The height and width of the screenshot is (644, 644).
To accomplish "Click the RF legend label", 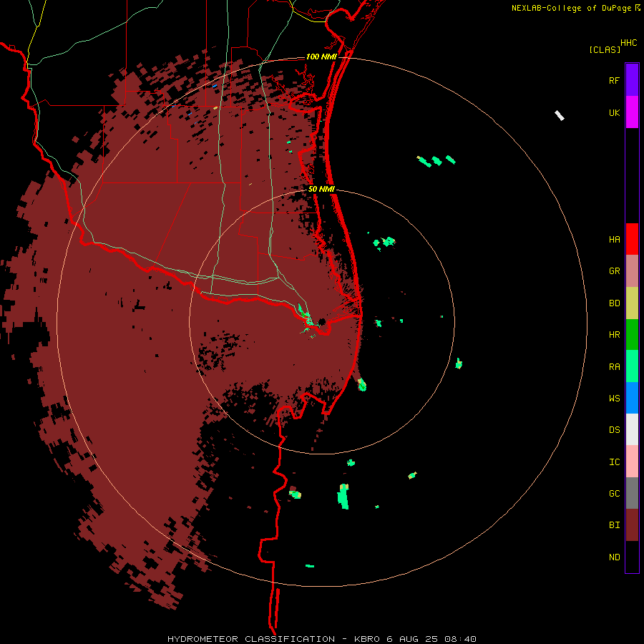I will (x=614, y=80).
